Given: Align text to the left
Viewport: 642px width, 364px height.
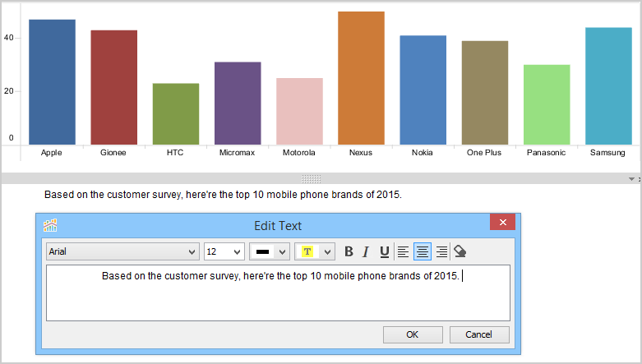Looking at the screenshot, I should click(x=403, y=251).
